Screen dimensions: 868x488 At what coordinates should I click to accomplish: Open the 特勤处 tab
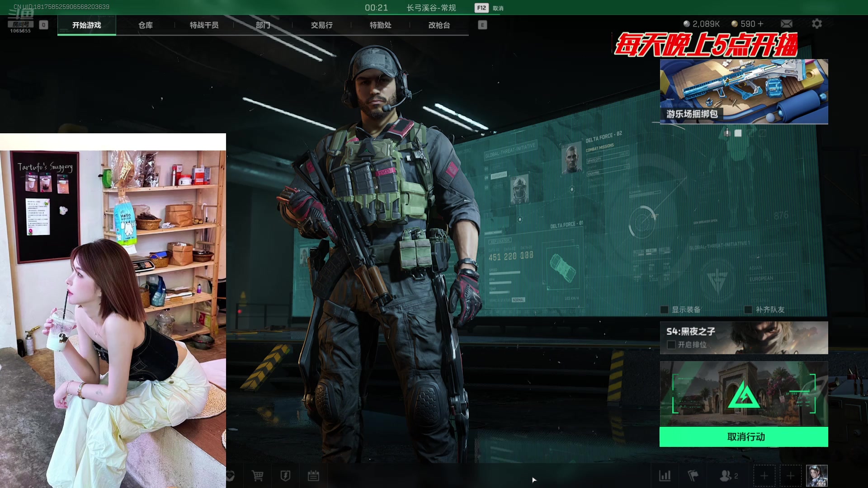[380, 25]
